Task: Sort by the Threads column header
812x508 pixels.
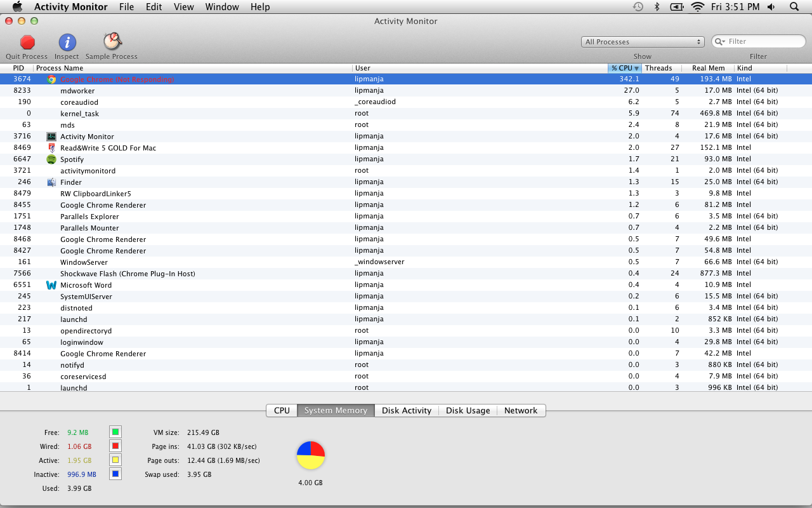Action: pos(661,68)
